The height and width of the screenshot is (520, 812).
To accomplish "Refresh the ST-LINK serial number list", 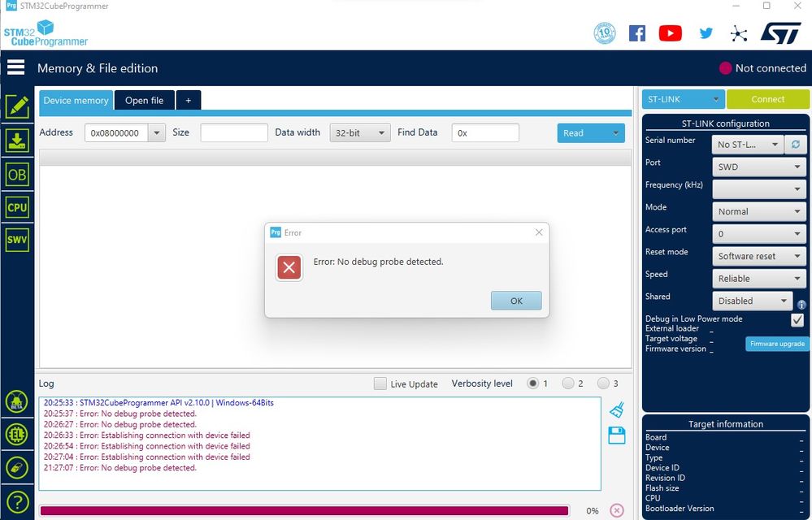I will coord(796,145).
